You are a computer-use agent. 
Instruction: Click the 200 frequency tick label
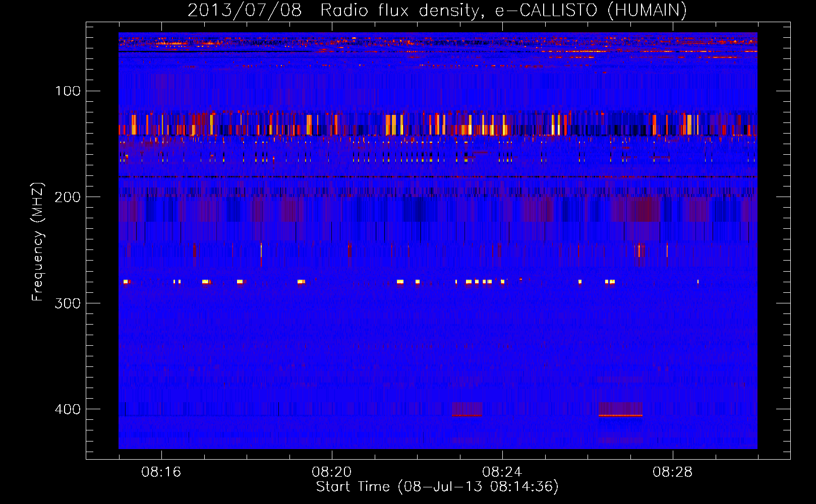pyautogui.click(x=68, y=197)
